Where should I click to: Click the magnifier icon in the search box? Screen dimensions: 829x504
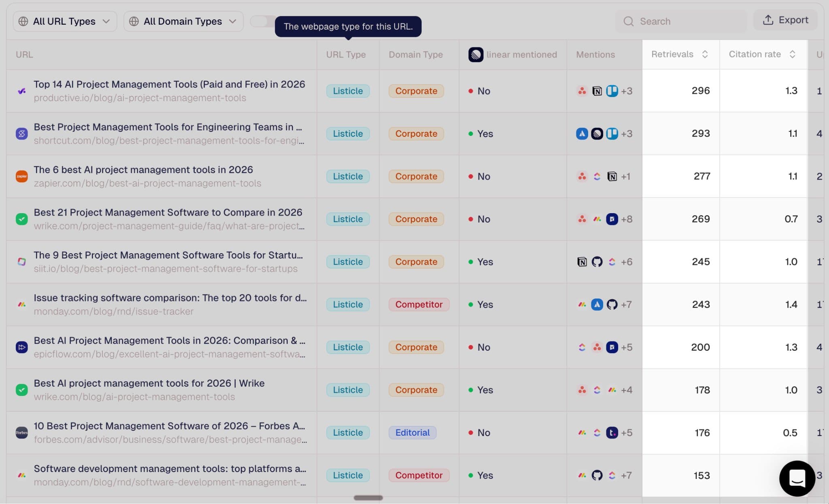[628, 21]
